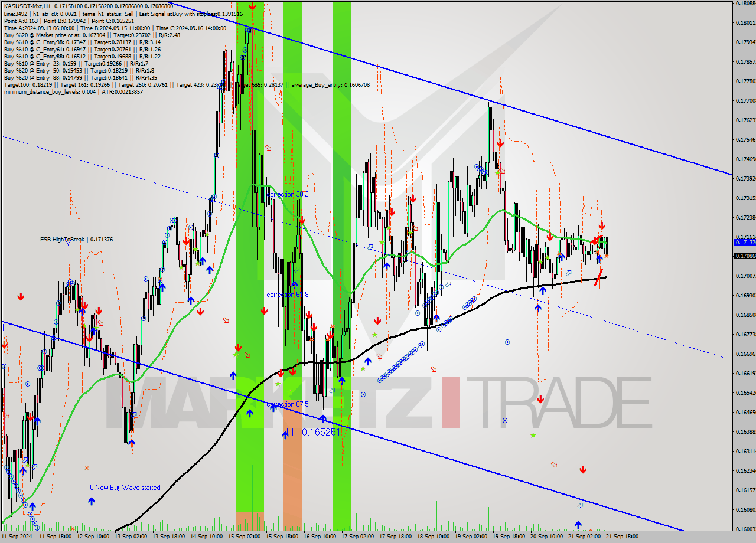Click the '15 Sep 02:00' time label

[x=243, y=537]
